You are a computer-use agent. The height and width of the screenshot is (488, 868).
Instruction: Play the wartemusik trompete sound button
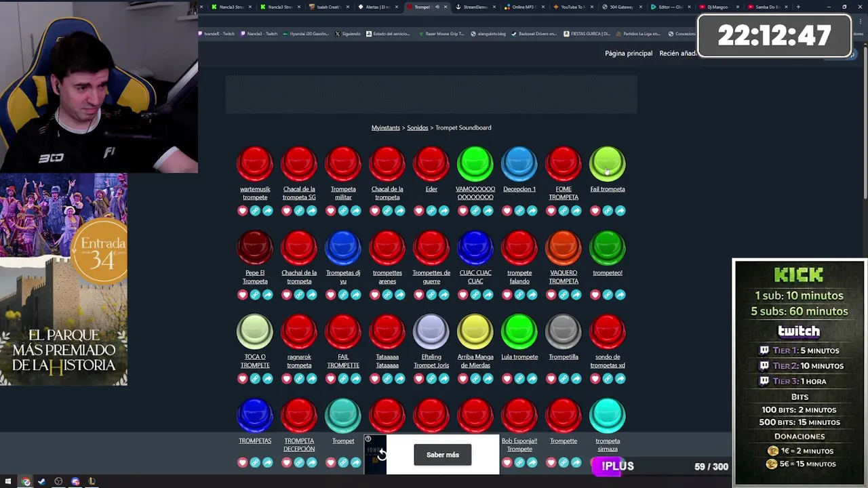click(x=255, y=163)
